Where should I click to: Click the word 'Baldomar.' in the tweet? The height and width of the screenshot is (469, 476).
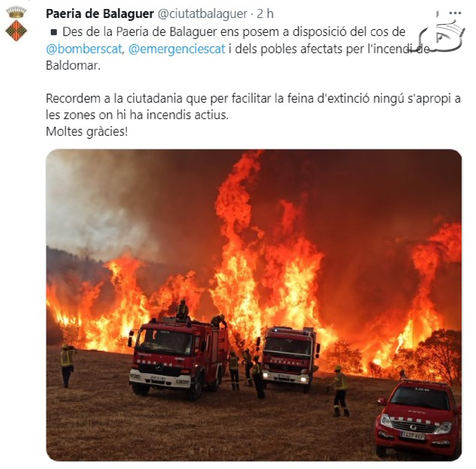pos(73,65)
